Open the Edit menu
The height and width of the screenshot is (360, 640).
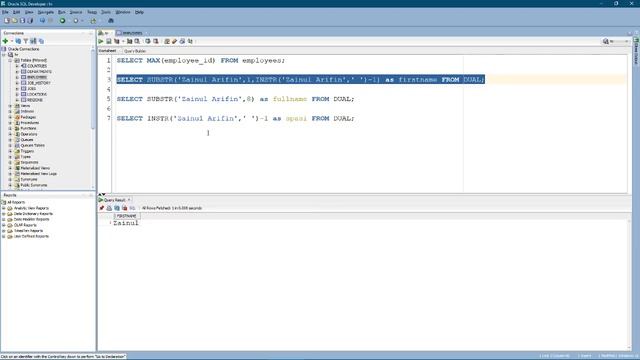(16, 12)
